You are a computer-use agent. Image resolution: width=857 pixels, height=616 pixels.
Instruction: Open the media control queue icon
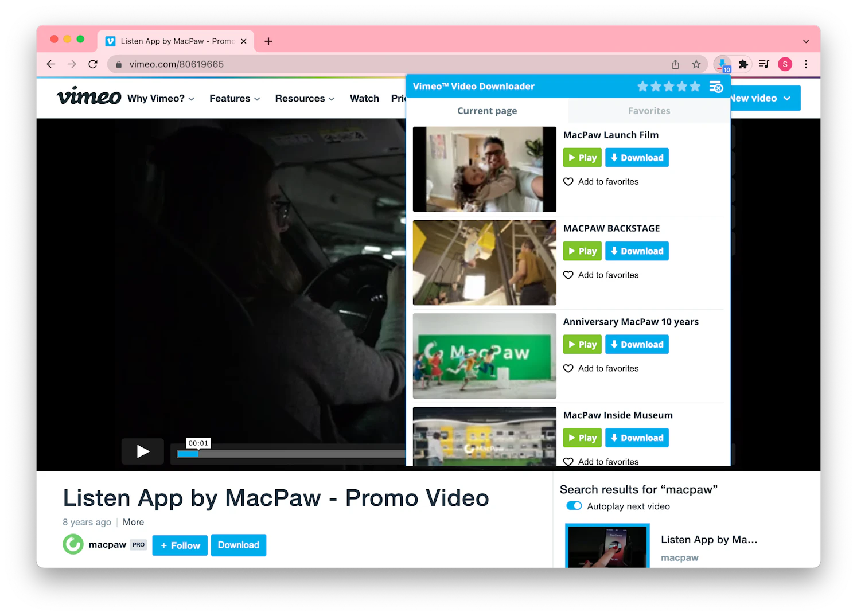click(764, 64)
